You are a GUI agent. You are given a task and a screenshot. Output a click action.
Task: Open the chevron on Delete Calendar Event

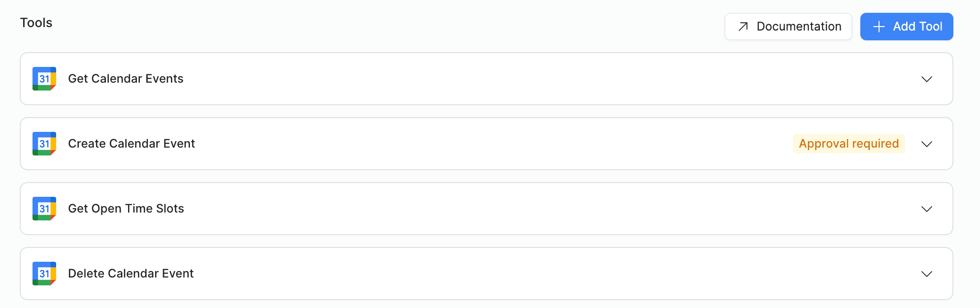[928, 274]
